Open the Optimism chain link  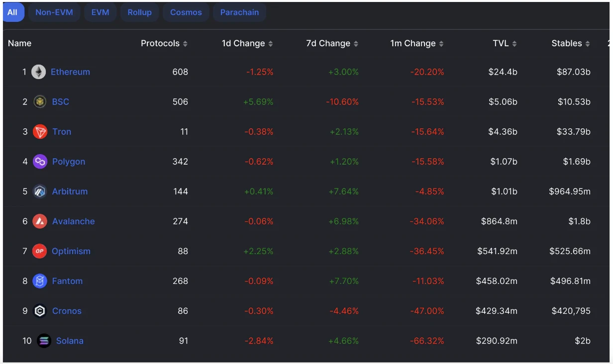(x=71, y=251)
